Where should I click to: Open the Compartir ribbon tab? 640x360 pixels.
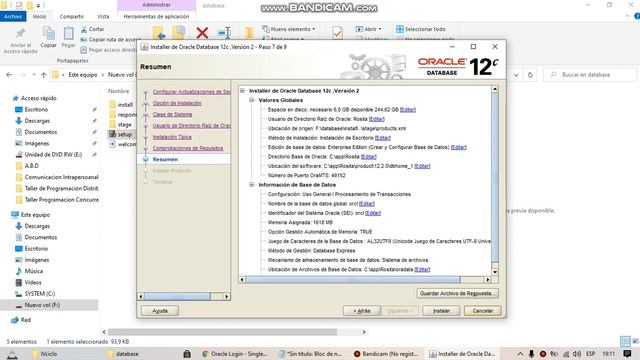pyautogui.click(x=71, y=16)
